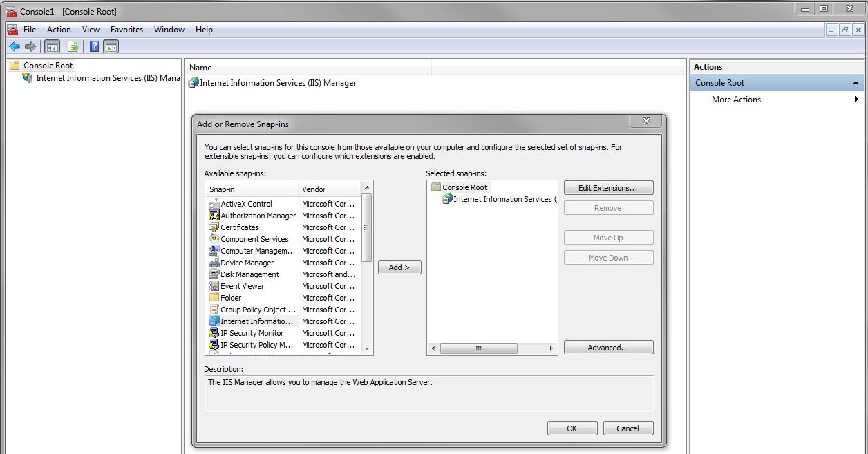The image size is (868, 454).
Task: Click More Actions in the Actions pane
Action: coord(736,100)
